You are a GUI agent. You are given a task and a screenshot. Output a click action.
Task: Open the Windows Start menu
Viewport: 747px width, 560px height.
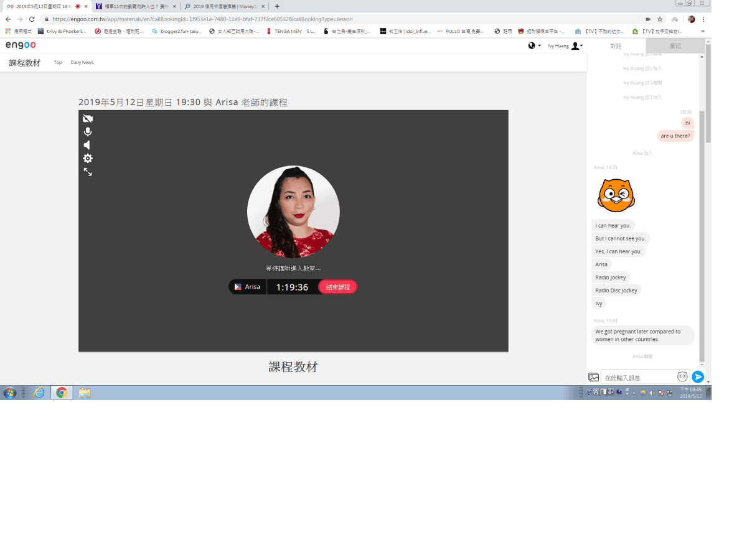[x=10, y=393]
